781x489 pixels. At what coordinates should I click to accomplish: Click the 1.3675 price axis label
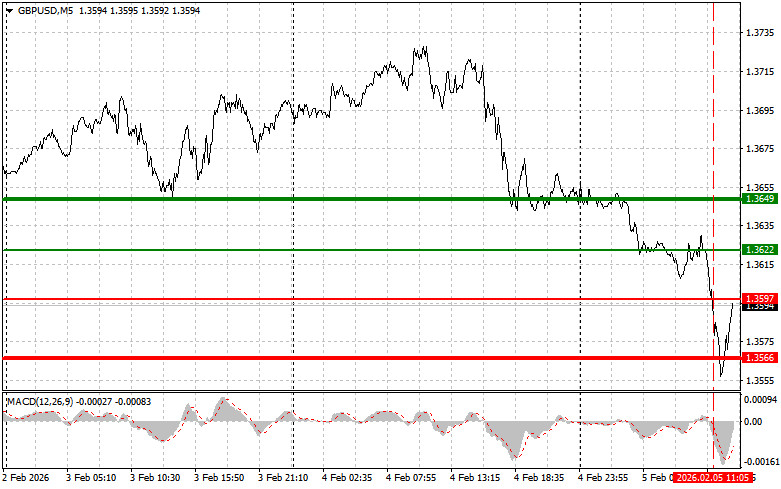(x=760, y=149)
